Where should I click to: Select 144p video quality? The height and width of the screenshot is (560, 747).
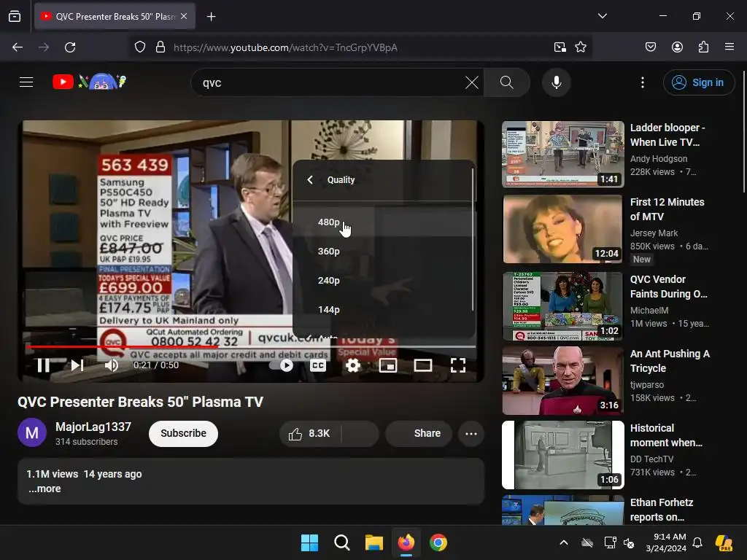coord(383,309)
